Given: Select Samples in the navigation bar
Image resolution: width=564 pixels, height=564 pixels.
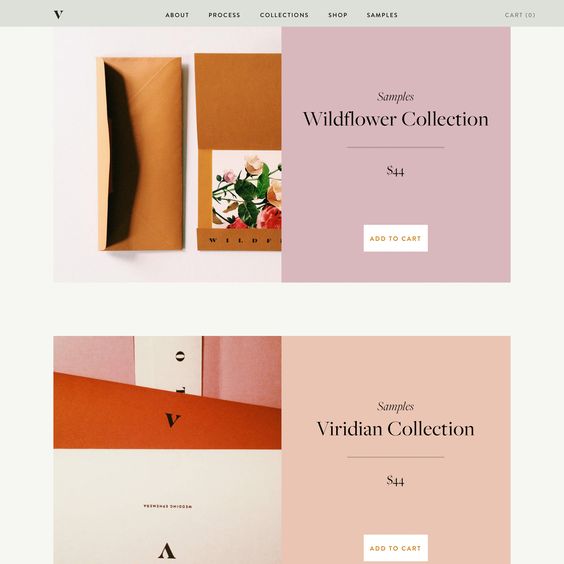Looking at the screenshot, I should tap(382, 15).
